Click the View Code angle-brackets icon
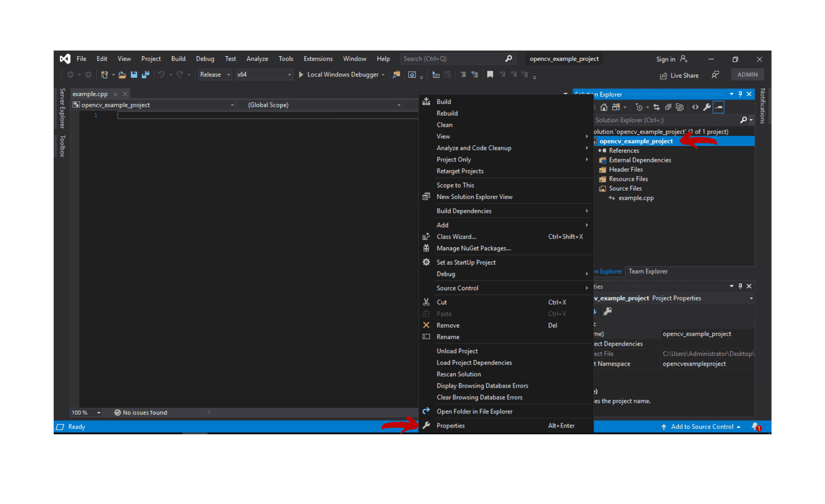 tap(695, 107)
